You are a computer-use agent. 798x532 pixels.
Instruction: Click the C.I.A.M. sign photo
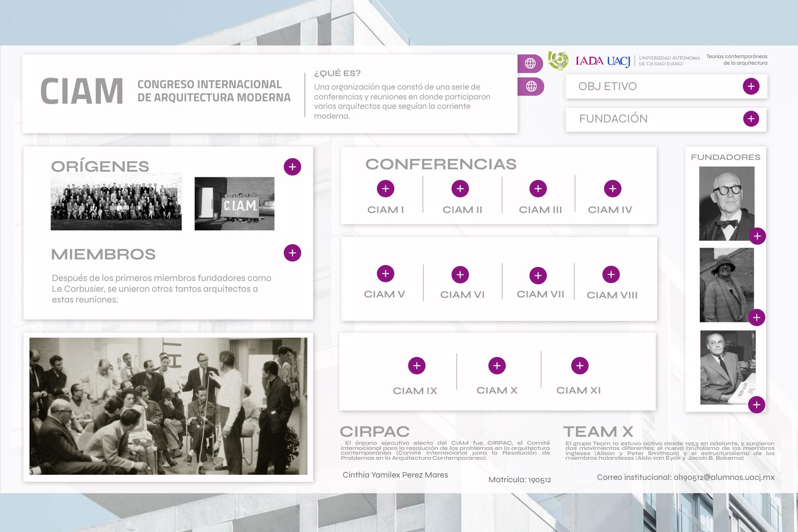click(234, 204)
